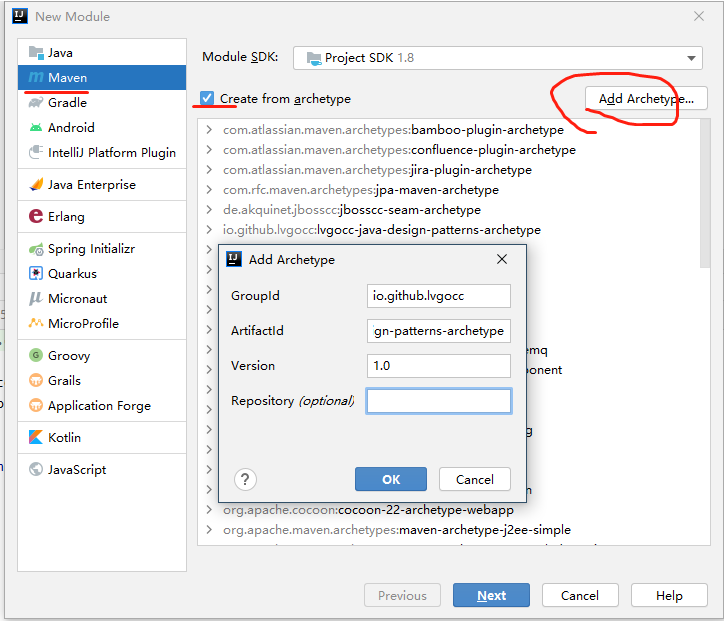Click Cancel in New Module wizard
The height and width of the screenshot is (621, 724).
pos(580,596)
